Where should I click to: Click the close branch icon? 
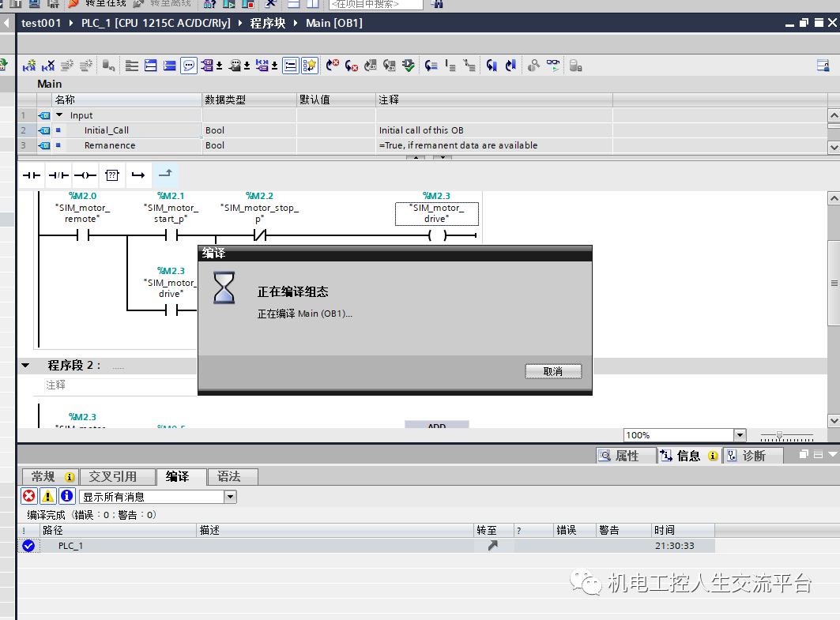[x=165, y=175]
